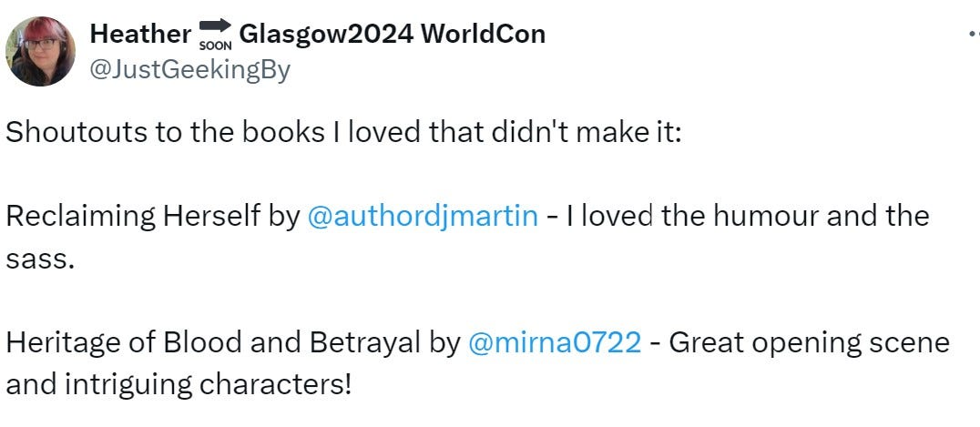Open the tweet's more options menu
The image size is (980, 427).
click(x=974, y=36)
